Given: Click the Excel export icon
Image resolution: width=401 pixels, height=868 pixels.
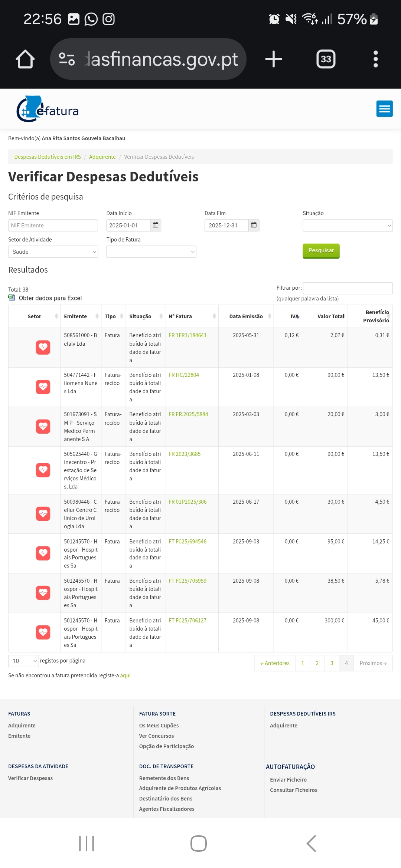Looking at the screenshot, I should (12, 297).
